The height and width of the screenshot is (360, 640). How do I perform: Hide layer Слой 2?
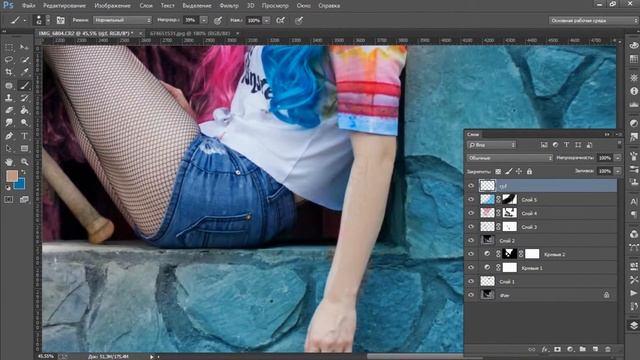(x=471, y=240)
